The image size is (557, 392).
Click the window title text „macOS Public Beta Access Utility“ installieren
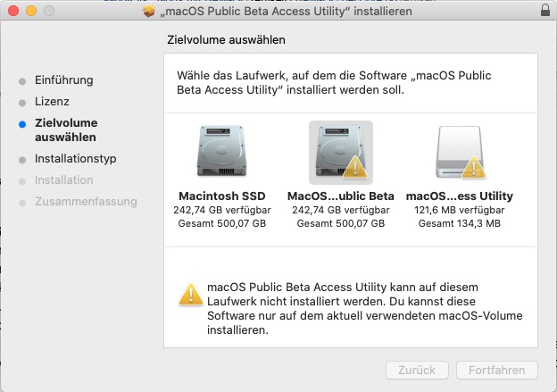[x=286, y=12]
